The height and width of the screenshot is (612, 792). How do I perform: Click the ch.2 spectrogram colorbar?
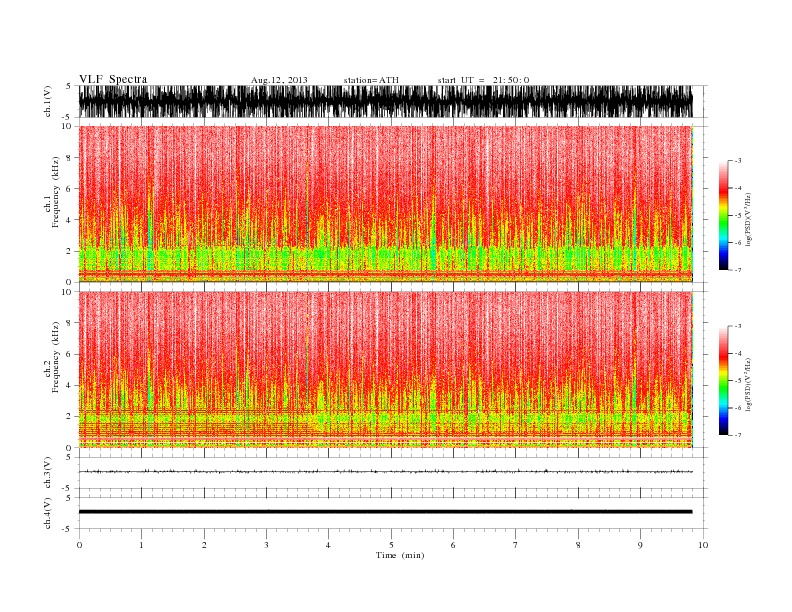pyautogui.click(x=723, y=380)
